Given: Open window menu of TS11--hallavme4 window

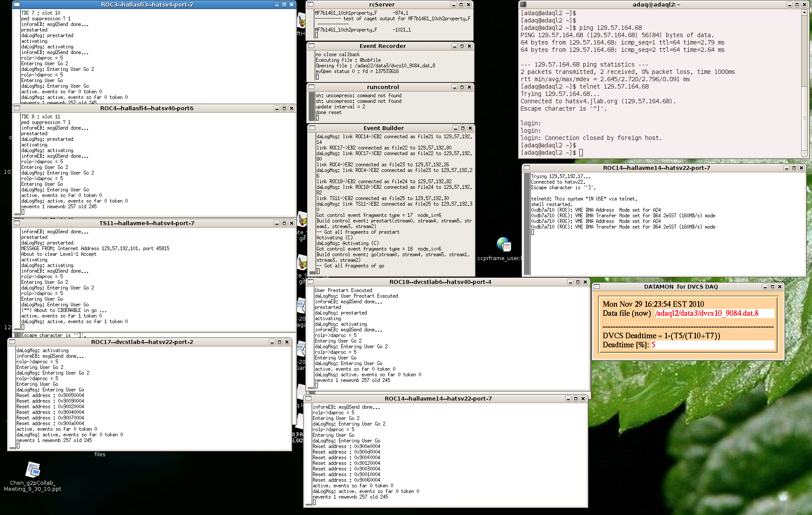Looking at the screenshot, I should 17,223.
